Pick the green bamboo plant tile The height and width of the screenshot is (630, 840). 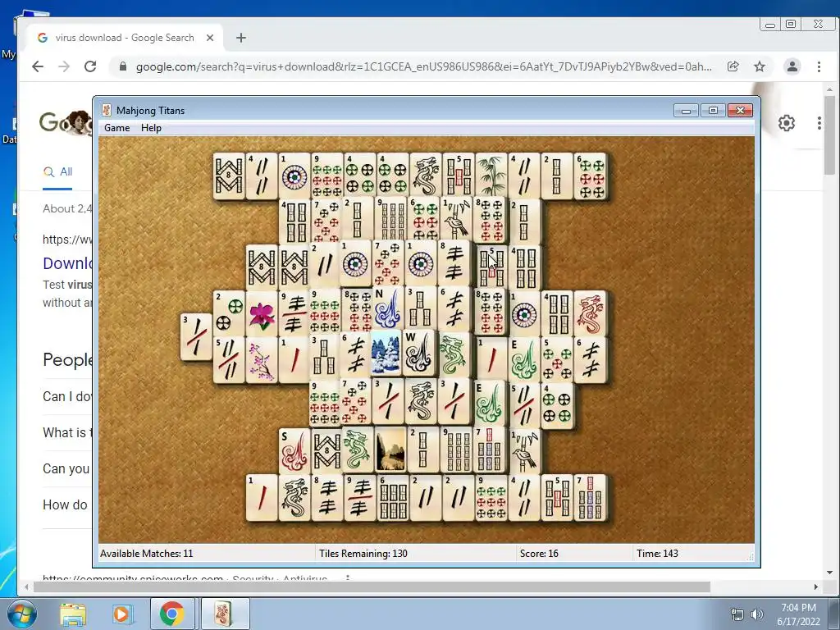tap(491, 176)
